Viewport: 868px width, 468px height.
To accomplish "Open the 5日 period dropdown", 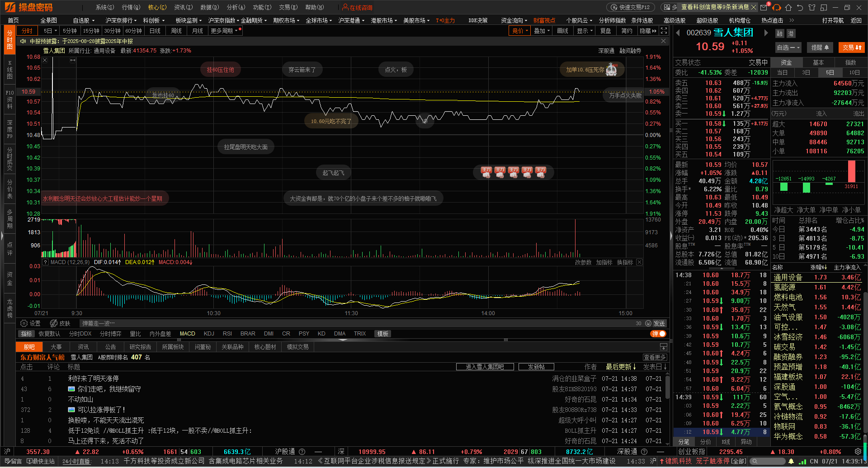I will [x=50, y=31].
